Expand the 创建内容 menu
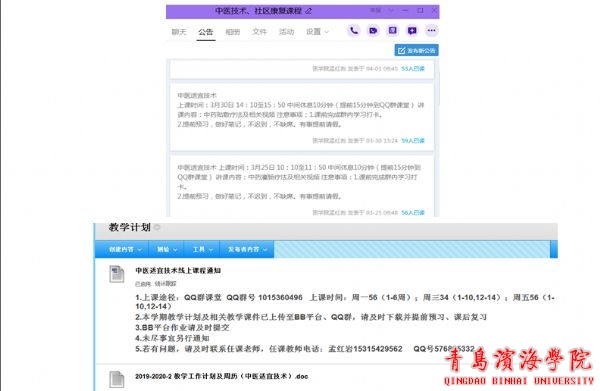The height and width of the screenshot is (391, 600). coord(125,249)
